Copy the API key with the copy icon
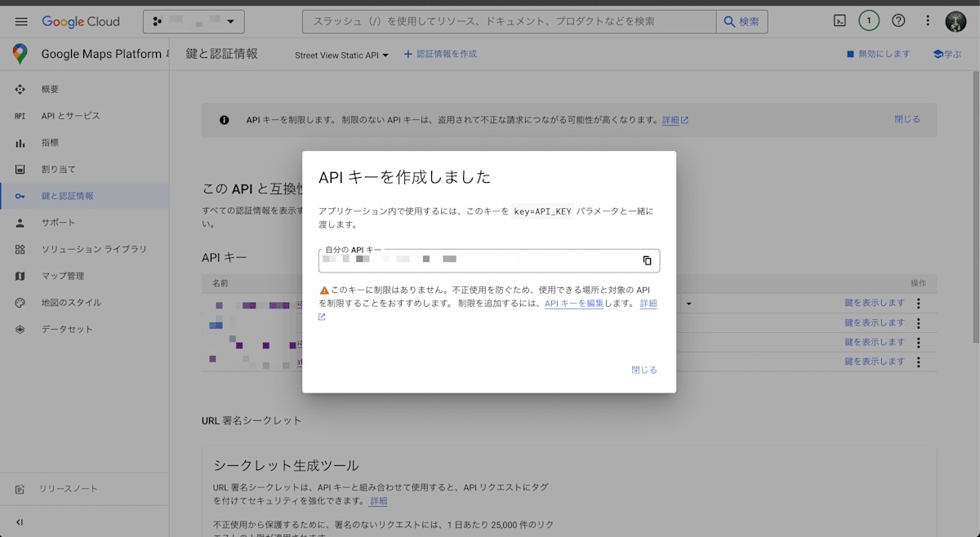Viewport: 980px width, 537px height. click(x=647, y=260)
